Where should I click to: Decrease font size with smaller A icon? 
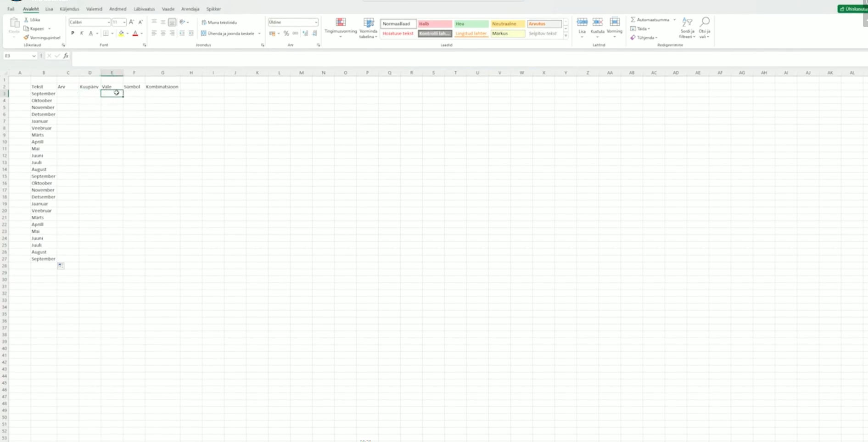point(140,22)
